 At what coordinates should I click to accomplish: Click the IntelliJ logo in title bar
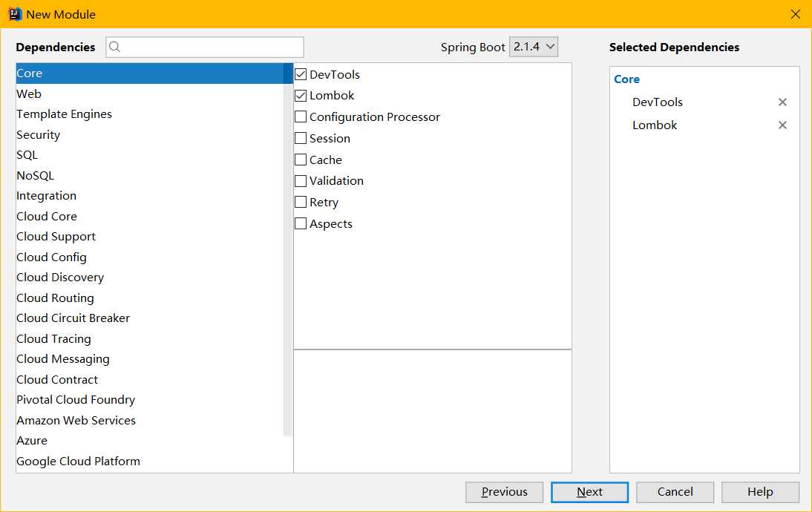[x=15, y=14]
